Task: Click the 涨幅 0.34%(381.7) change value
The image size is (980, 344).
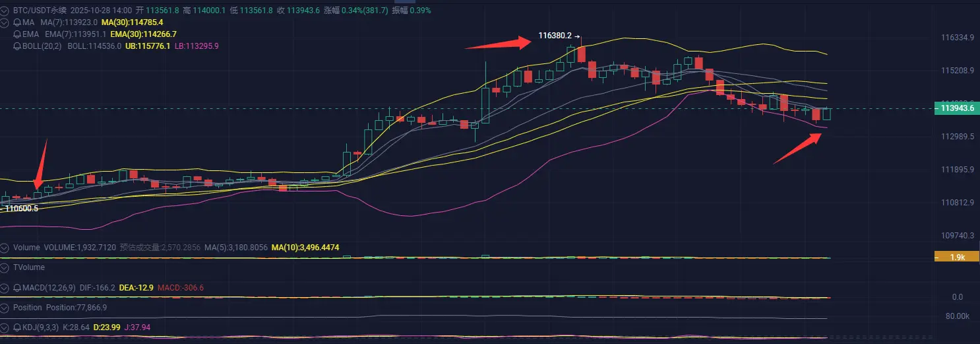Action: (356, 11)
